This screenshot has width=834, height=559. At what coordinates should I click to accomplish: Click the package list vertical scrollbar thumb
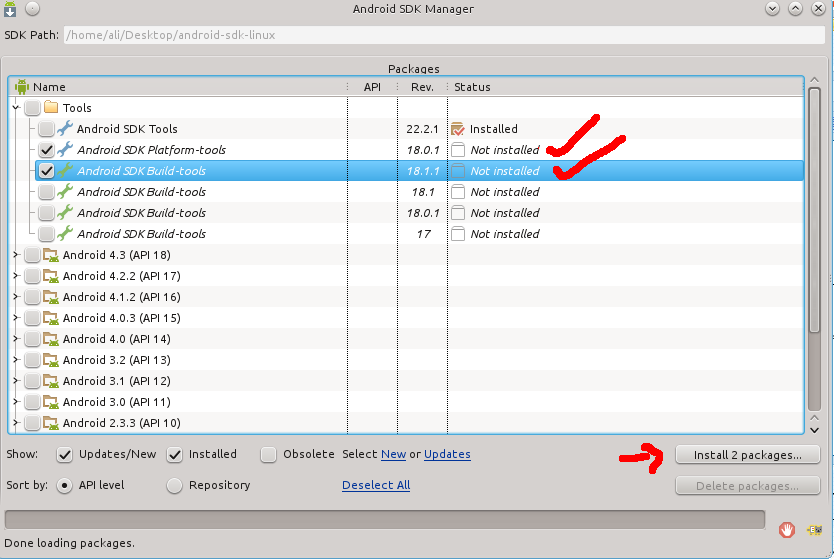[x=814, y=211]
